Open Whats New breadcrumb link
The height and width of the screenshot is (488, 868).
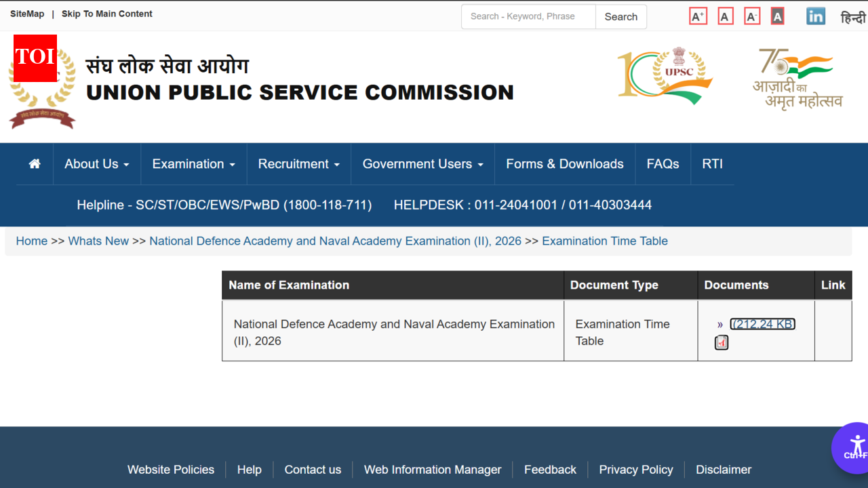point(98,241)
